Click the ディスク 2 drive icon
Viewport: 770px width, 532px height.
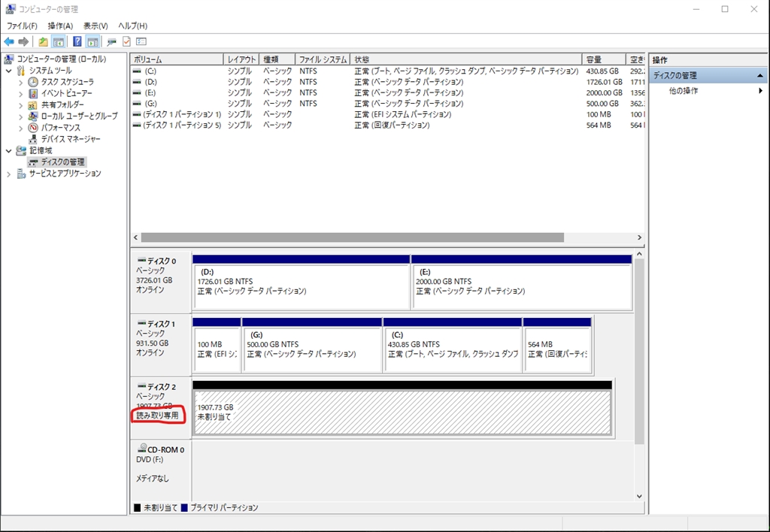pos(142,385)
